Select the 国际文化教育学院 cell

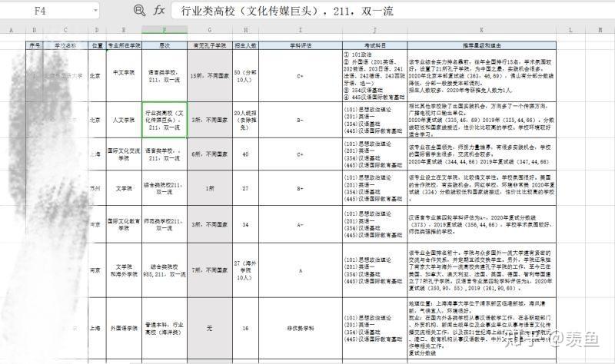pos(124,224)
